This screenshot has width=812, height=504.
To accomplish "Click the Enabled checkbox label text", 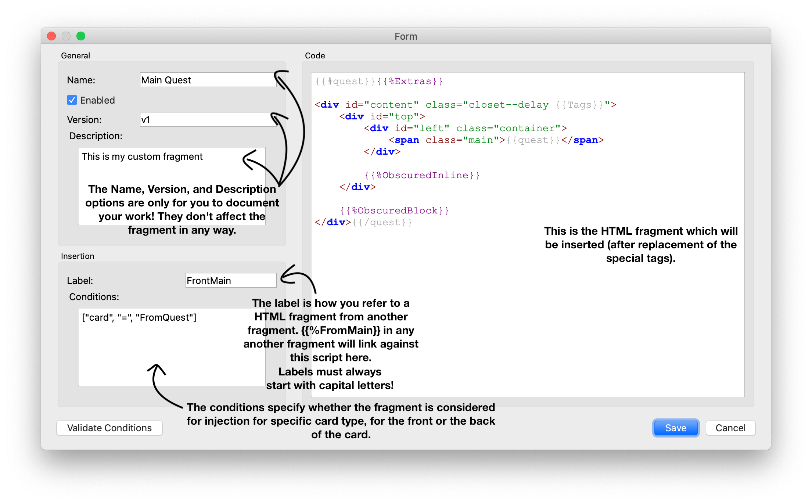I will [97, 100].
